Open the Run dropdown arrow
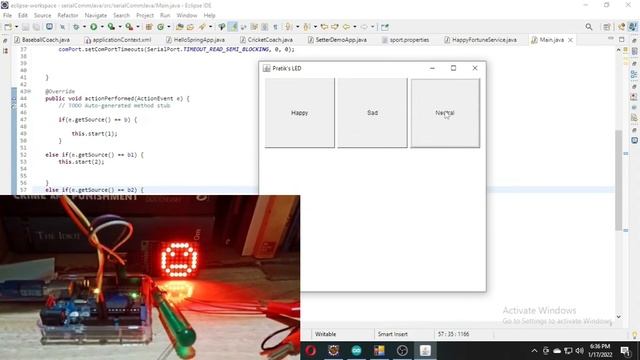Viewport: 640px width, 360px height. pos(102,27)
